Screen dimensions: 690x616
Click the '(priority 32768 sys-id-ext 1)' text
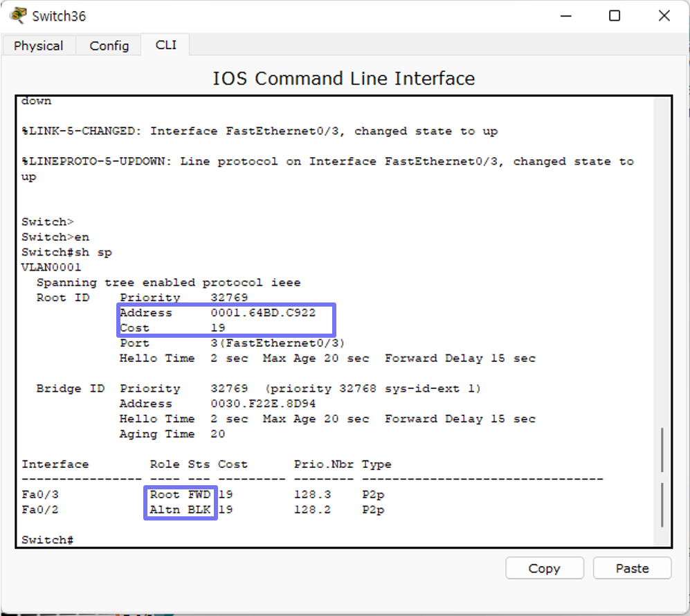click(x=373, y=388)
